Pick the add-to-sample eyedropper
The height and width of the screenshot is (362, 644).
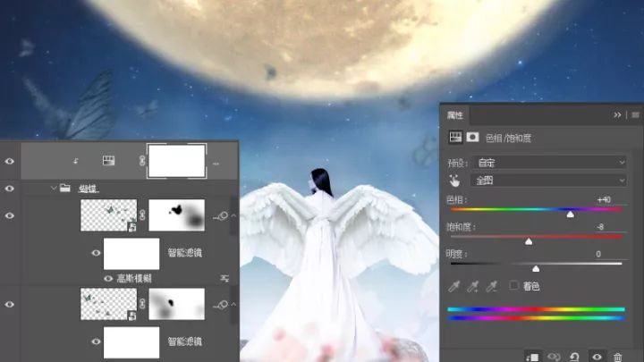pyautogui.click(x=473, y=286)
